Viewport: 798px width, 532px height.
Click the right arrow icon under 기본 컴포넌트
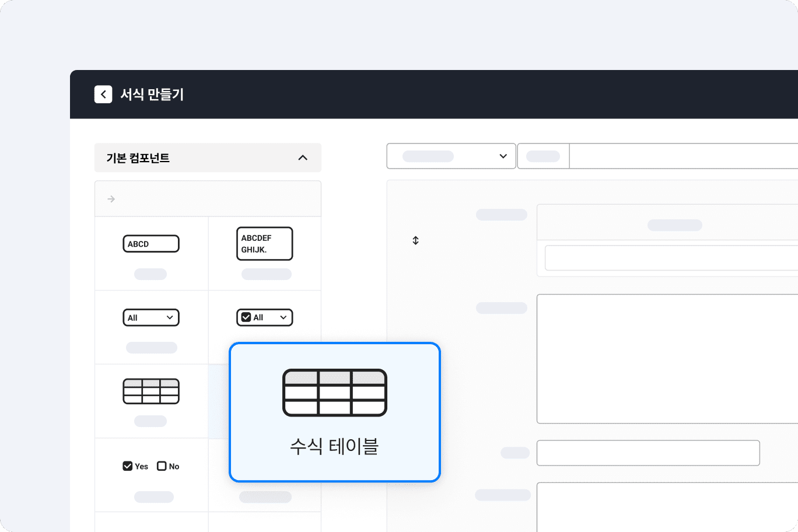(x=111, y=199)
